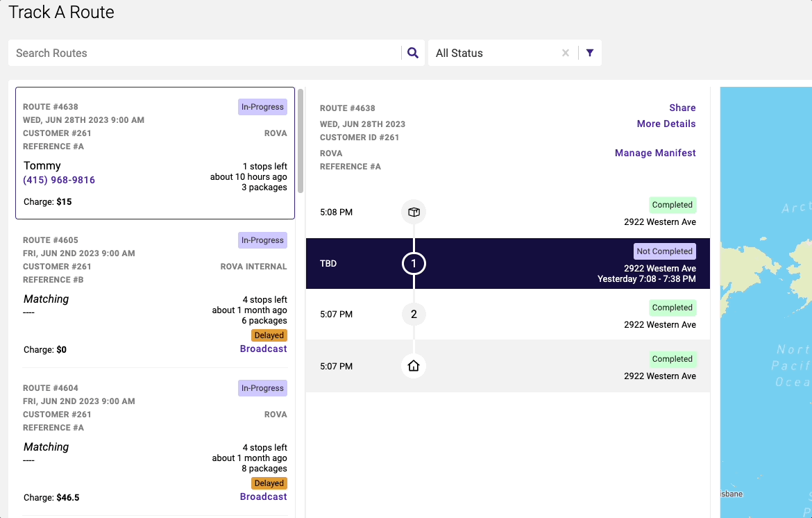Image resolution: width=812 pixels, height=518 pixels.
Task: Click 'REFERENCE #B' label
Action: coord(53,280)
